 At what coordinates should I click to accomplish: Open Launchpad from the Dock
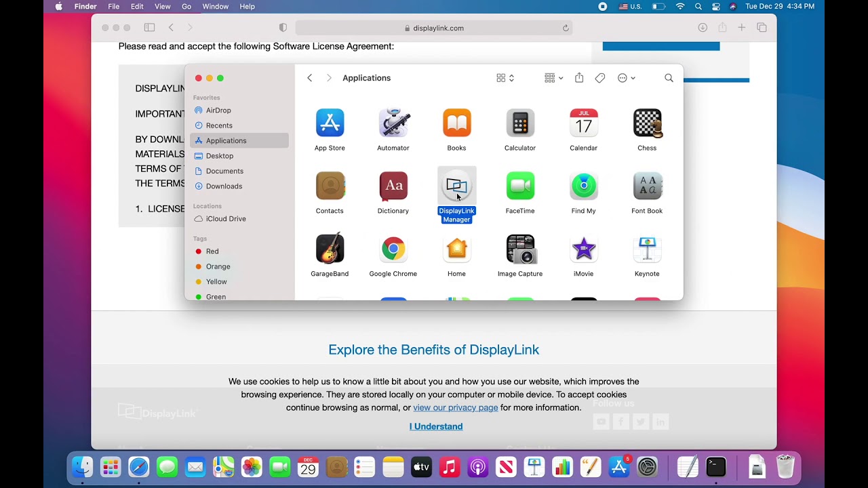[x=111, y=467]
